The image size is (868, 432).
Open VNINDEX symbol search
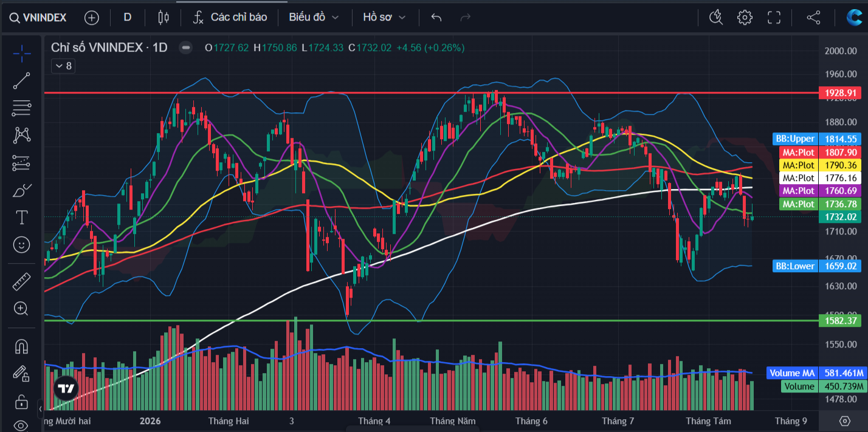38,17
